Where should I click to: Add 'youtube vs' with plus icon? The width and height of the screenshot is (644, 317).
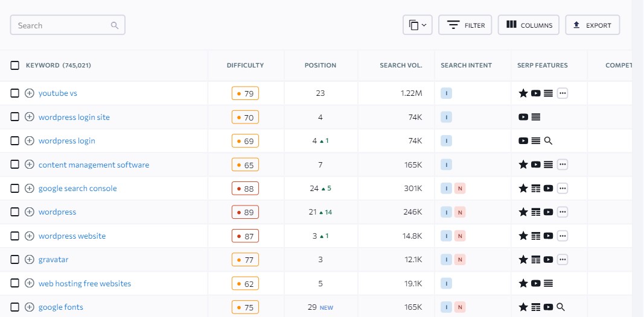click(x=29, y=93)
